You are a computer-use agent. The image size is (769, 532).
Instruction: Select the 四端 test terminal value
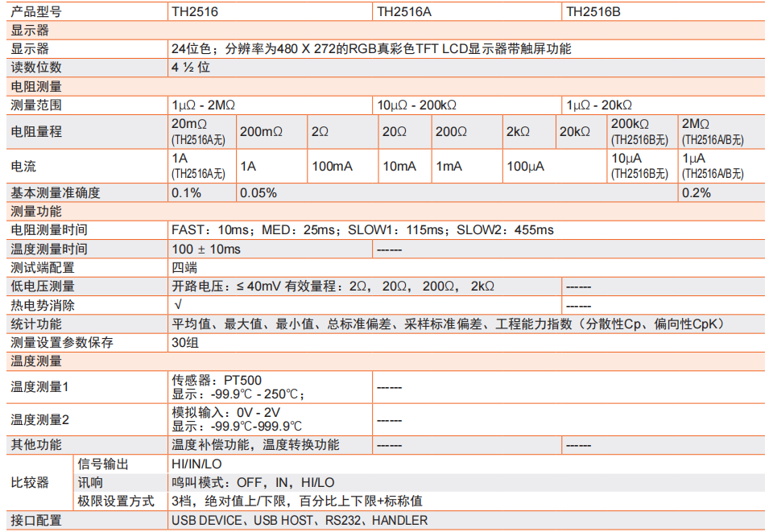184,267
